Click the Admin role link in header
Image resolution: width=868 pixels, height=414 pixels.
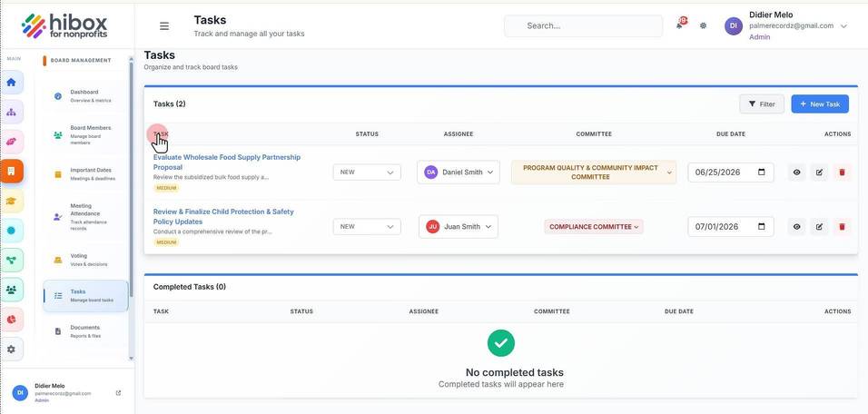click(x=759, y=37)
